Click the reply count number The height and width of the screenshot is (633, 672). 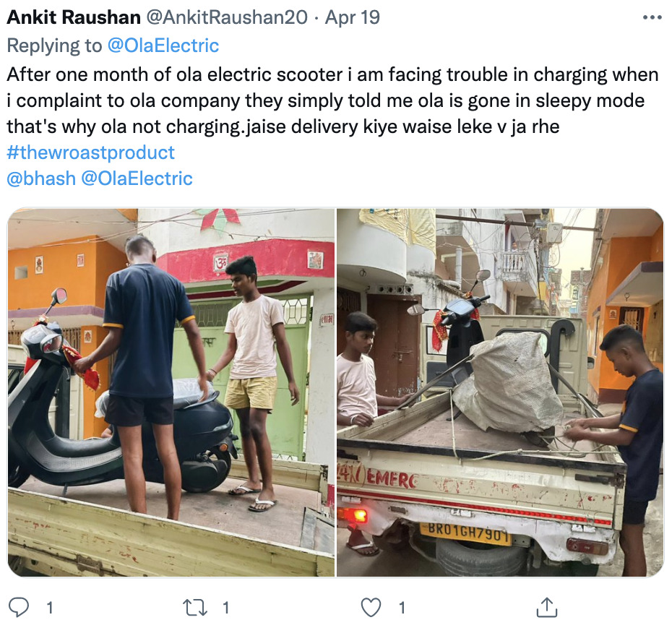point(50,608)
